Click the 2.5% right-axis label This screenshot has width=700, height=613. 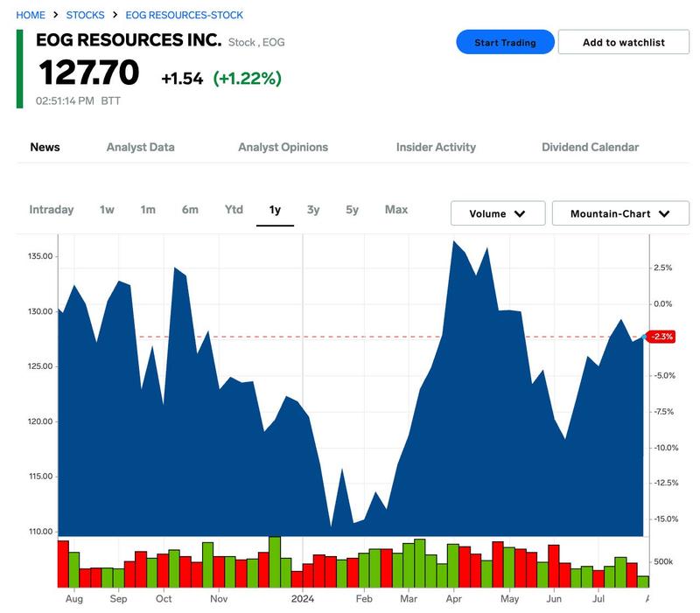pyautogui.click(x=663, y=268)
